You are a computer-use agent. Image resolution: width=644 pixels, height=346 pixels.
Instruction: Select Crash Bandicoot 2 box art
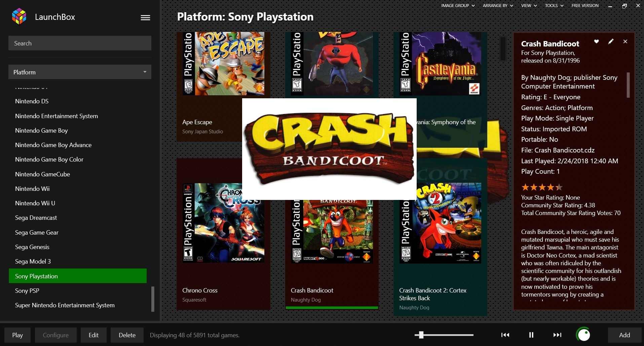pyautogui.click(x=440, y=223)
